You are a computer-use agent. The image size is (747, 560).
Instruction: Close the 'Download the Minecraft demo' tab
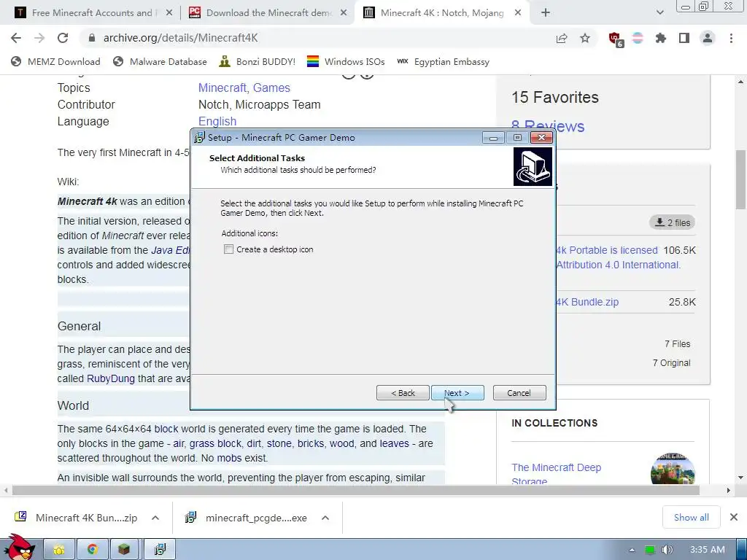click(x=344, y=13)
